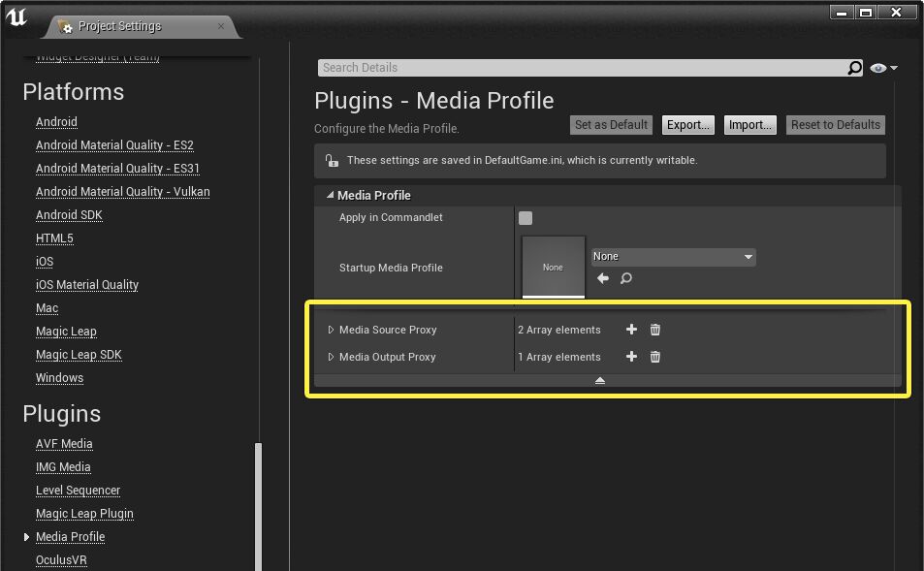
Task: Clear the Media Output Proxy array with trash icon
Action: point(654,357)
